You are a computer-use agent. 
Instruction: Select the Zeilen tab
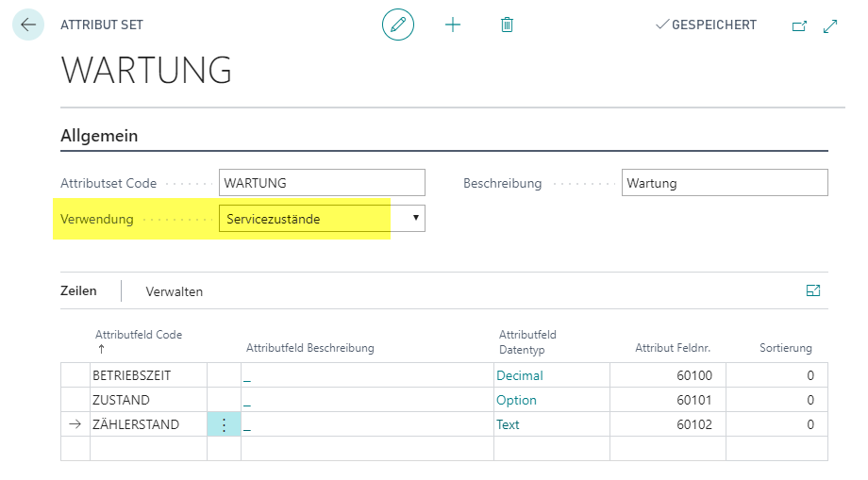pyautogui.click(x=78, y=290)
